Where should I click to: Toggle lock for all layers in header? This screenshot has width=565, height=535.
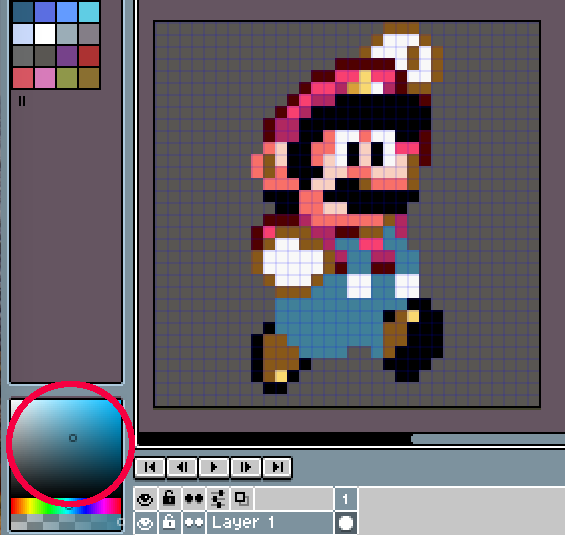pos(169,499)
